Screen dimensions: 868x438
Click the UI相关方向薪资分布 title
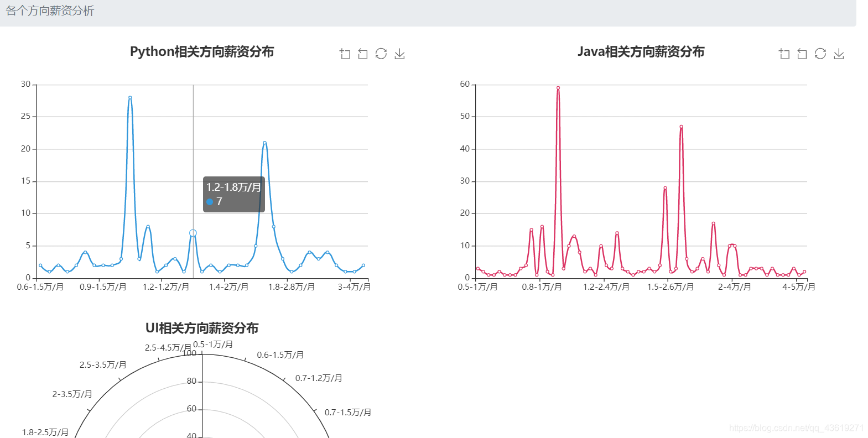202,328
